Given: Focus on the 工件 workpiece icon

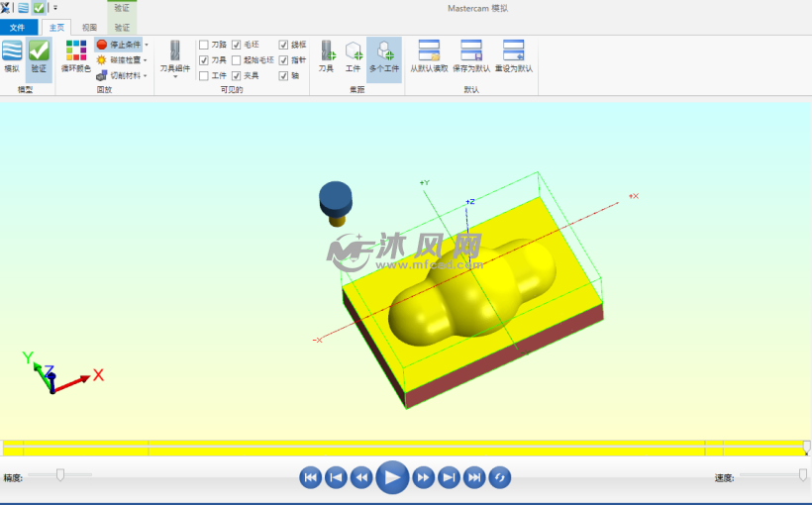Looking at the screenshot, I should click(x=354, y=50).
